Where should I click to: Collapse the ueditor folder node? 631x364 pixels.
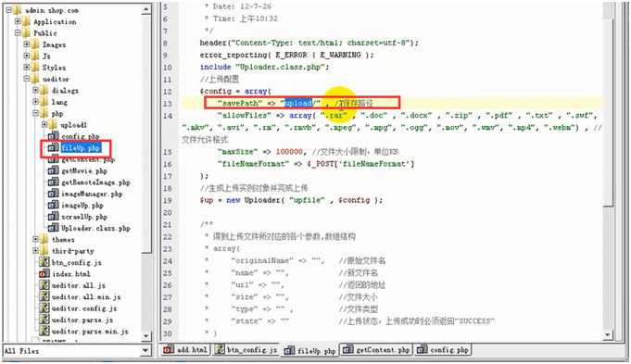click(x=27, y=79)
